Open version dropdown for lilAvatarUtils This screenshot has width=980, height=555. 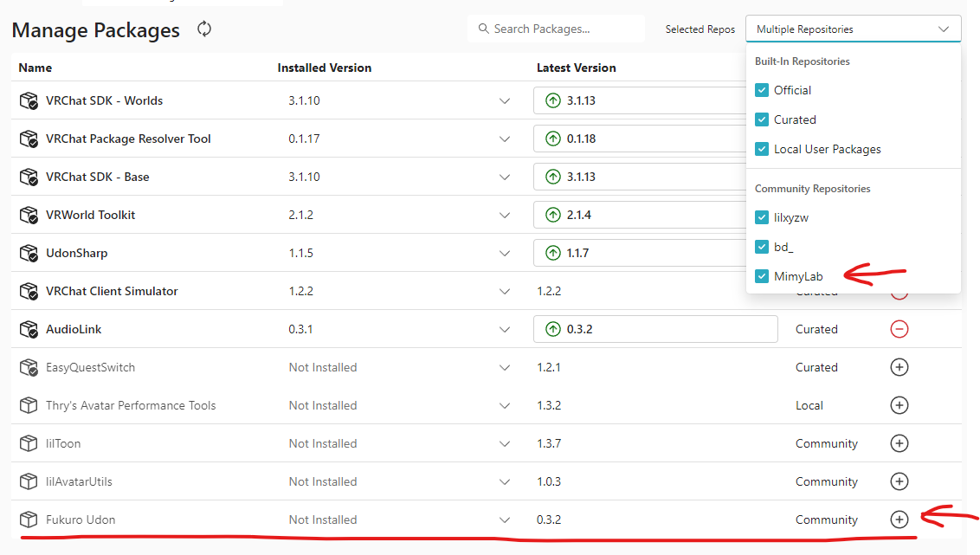click(x=505, y=482)
